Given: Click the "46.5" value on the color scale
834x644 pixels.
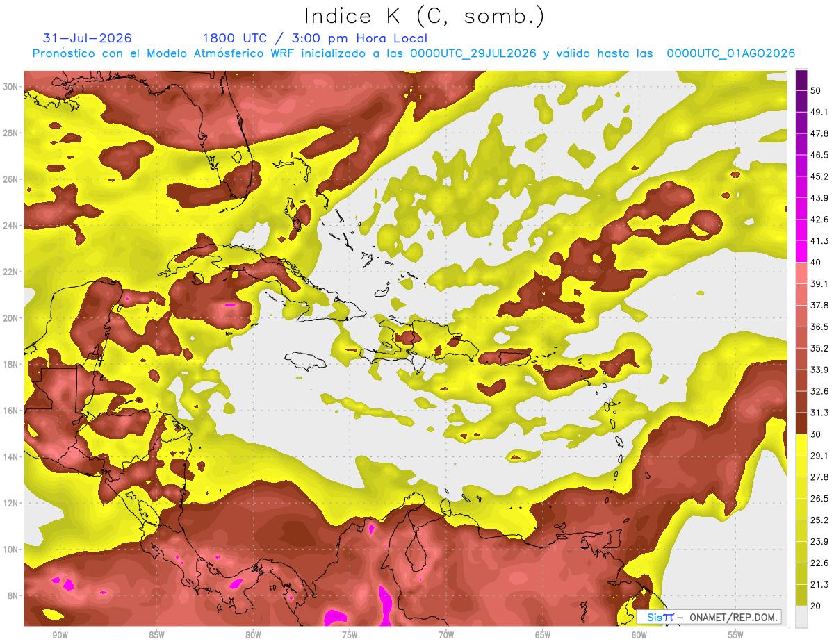Looking at the screenshot, I should (819, 155).
